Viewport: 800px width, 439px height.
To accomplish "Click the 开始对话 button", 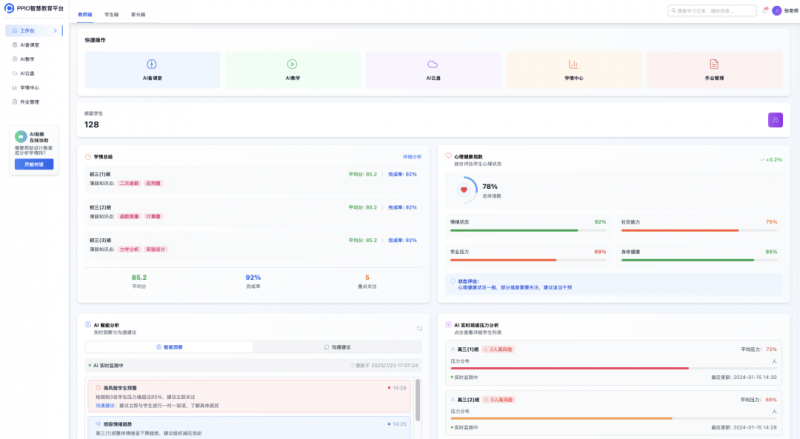I will [x=35, y=163].
